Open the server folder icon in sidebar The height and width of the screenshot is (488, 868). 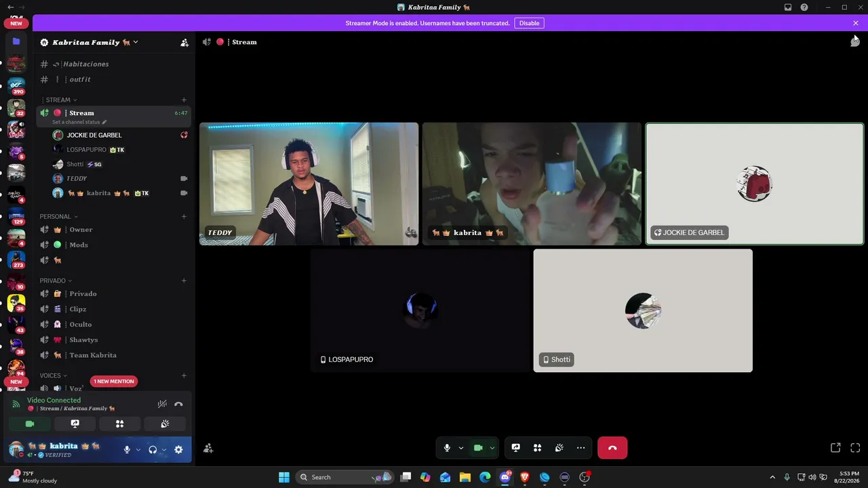16,41
